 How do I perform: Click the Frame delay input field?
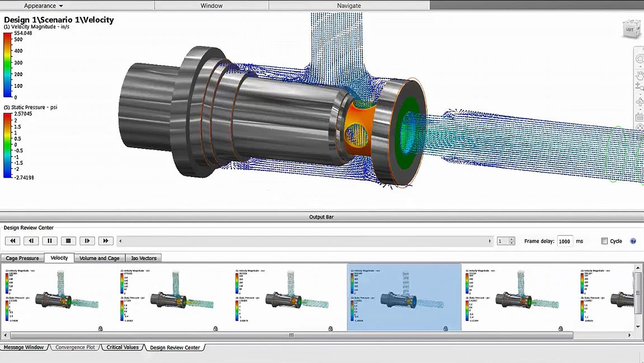point(565,241)
